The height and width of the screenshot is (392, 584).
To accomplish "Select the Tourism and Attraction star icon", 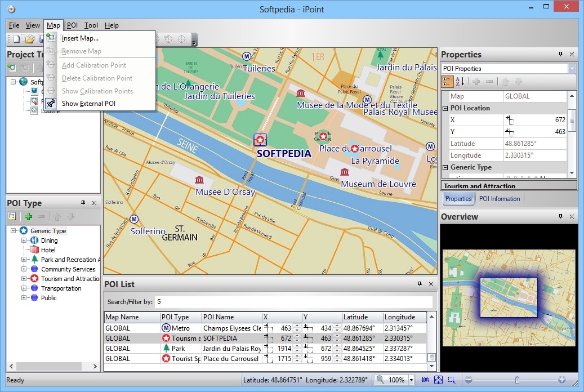I will 34,278.
